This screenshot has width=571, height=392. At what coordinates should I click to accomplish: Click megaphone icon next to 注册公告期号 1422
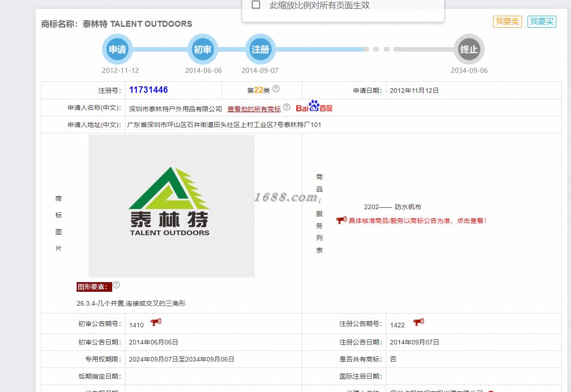tap(419, 322)
